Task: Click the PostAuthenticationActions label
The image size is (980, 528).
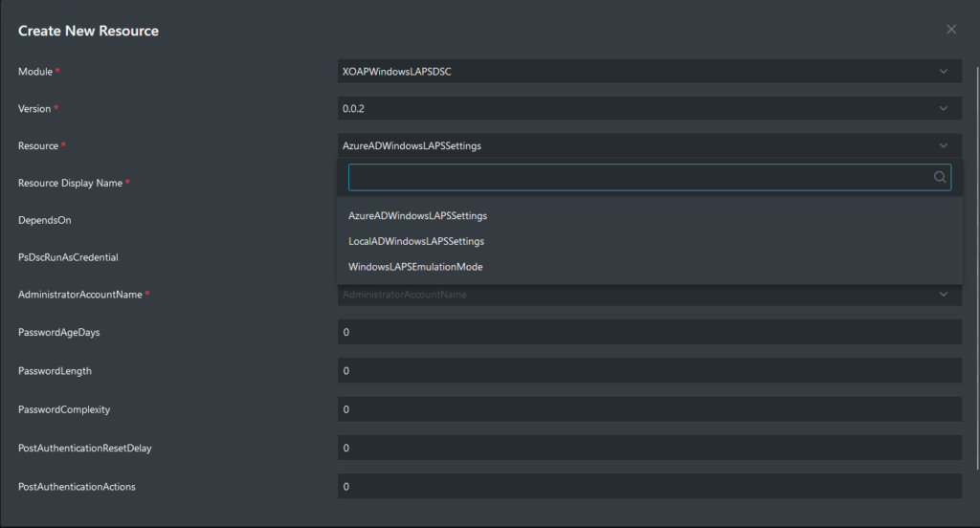Action: (77, 487)
